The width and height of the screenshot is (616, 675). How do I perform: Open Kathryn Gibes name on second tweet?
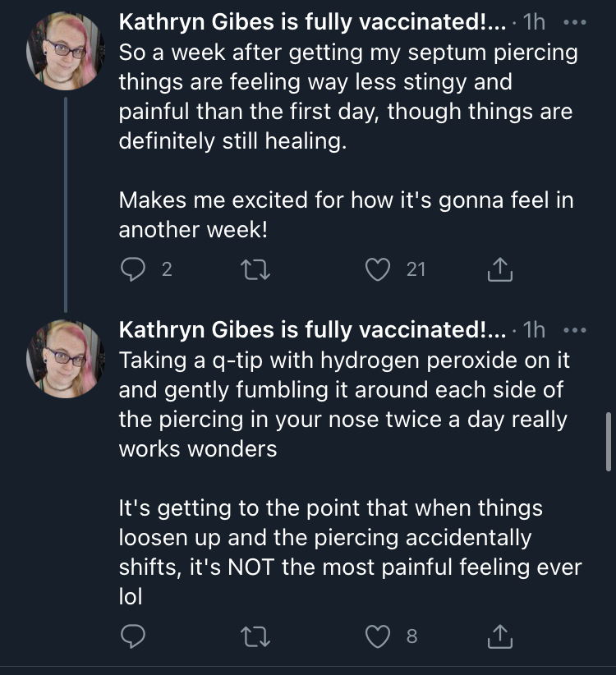coord(313,330)
